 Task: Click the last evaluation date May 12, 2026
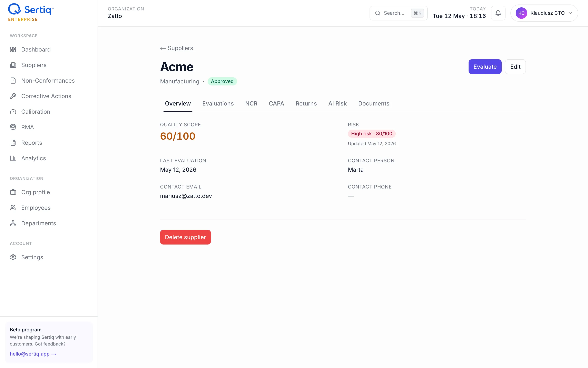coord(178,170)
